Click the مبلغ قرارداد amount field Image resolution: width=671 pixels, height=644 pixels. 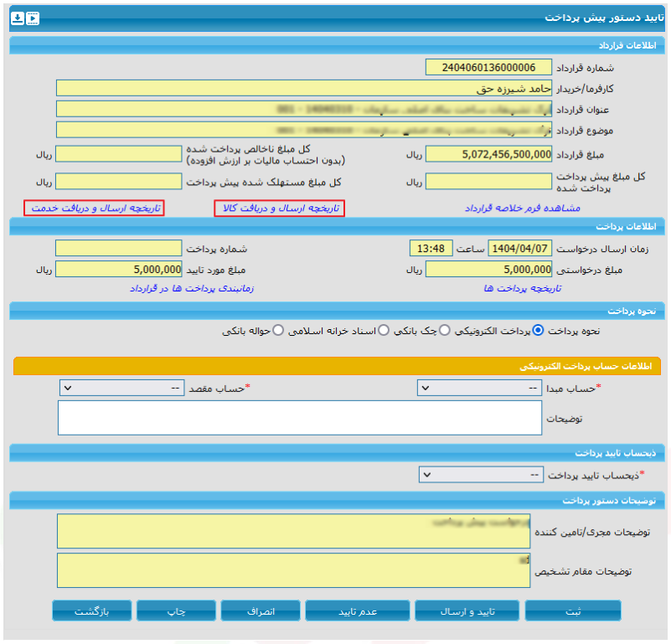[x=488, y=154]
